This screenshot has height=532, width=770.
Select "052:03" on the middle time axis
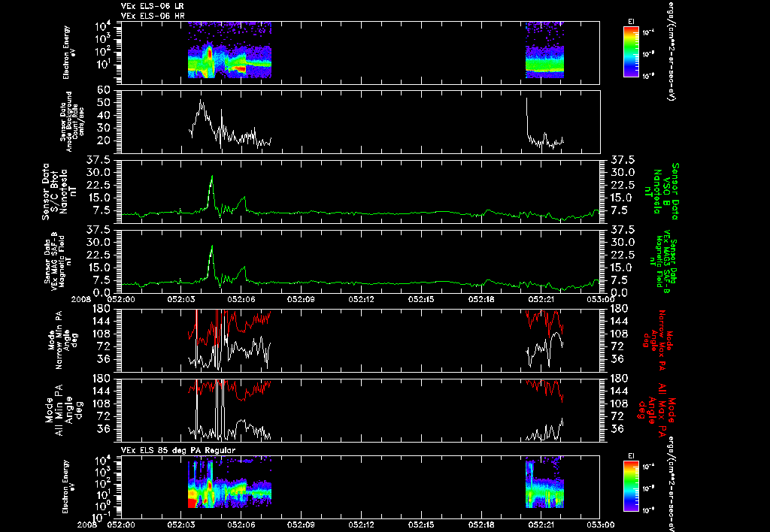click(181, 299)
